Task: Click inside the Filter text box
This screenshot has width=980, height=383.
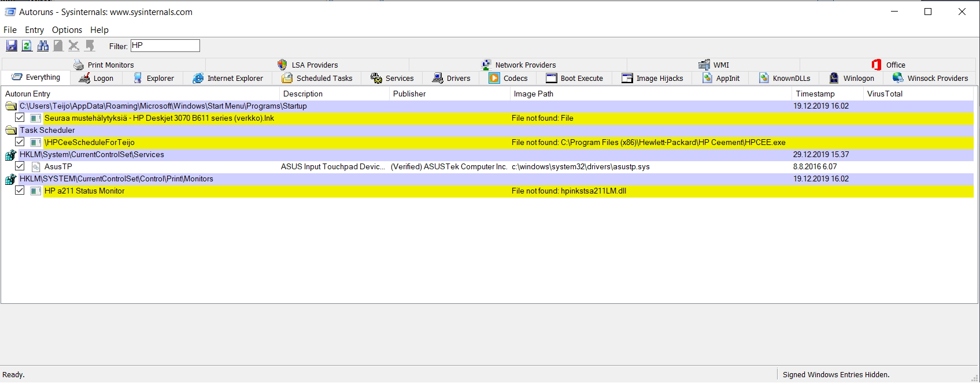Action: coord(165,46)
